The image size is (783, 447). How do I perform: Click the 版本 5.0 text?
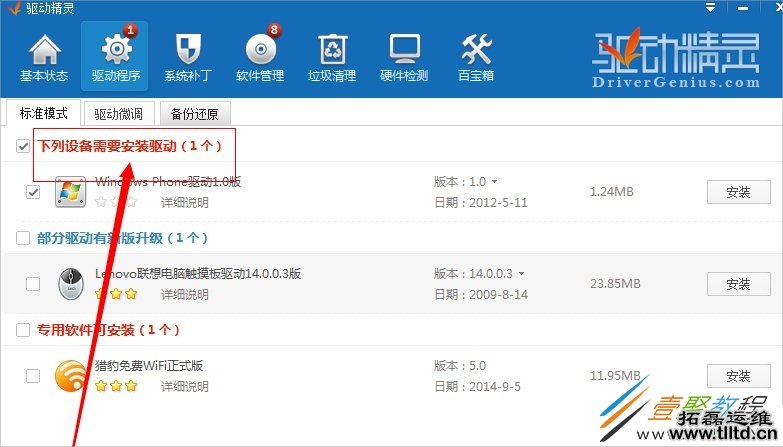[x=460, y=366]
